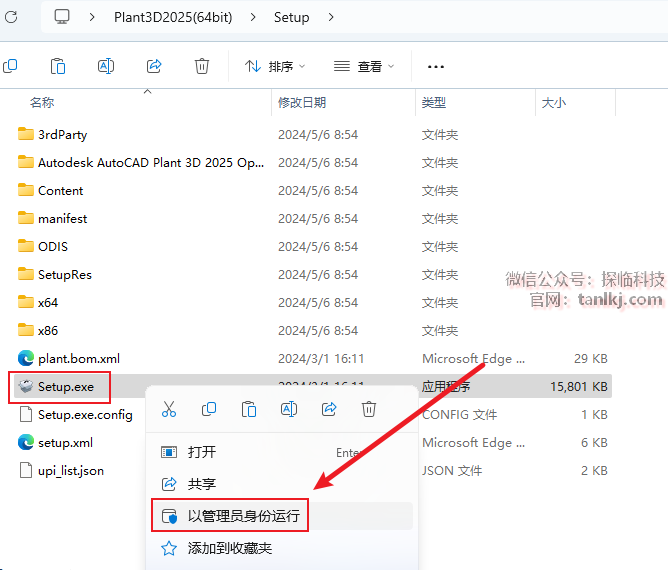The height and width of the screenshot is (570, 668).
Task: Click Share icon in context menu top row
Action: (x=329, y=409)
